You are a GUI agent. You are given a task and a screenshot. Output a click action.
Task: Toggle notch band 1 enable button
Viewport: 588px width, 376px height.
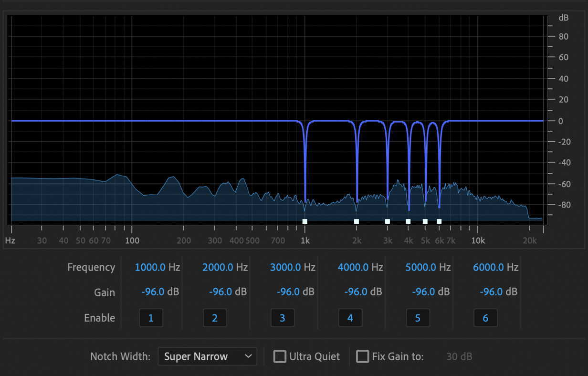[151, 318]
